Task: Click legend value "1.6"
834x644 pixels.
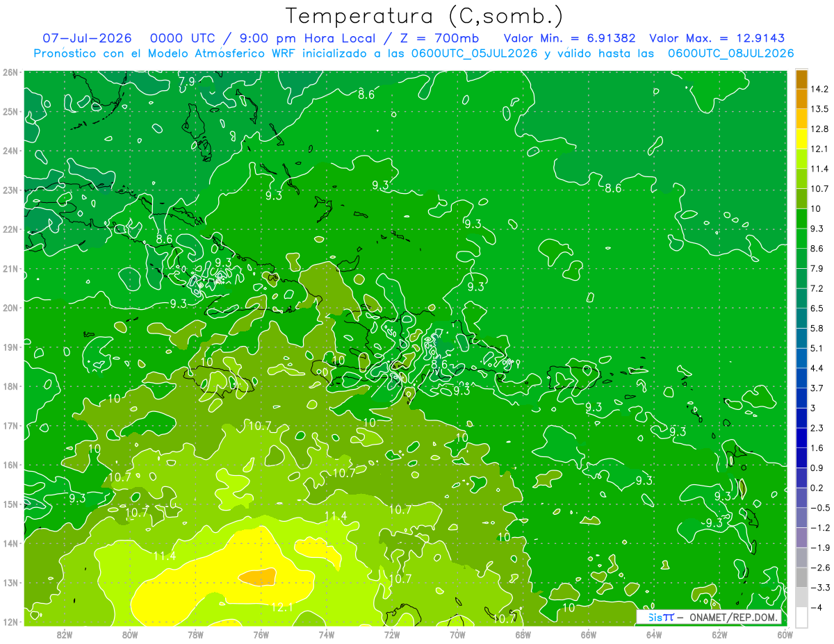Action: (817, 447)
